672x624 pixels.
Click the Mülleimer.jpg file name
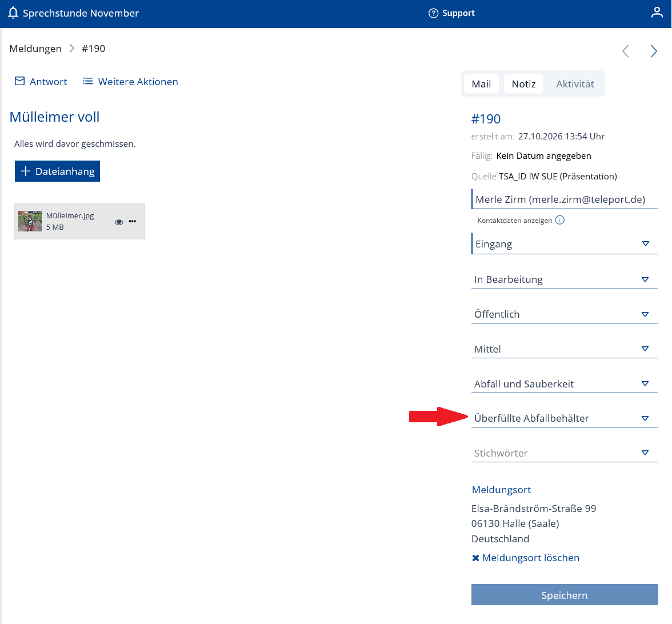[70, 215]
